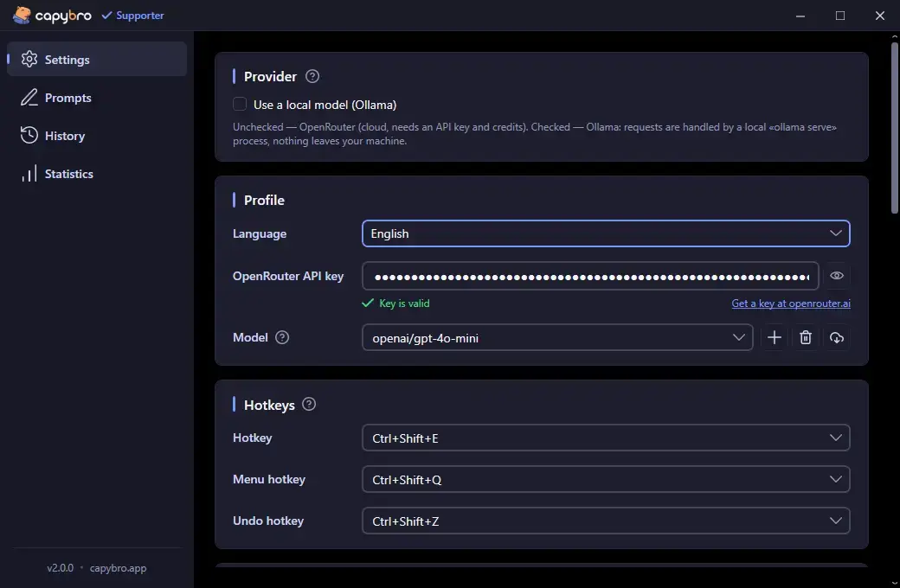Viewport: 900px width, 588px height.
Task: Click the capybro capybara logo
Action: [x=22, y=15]
